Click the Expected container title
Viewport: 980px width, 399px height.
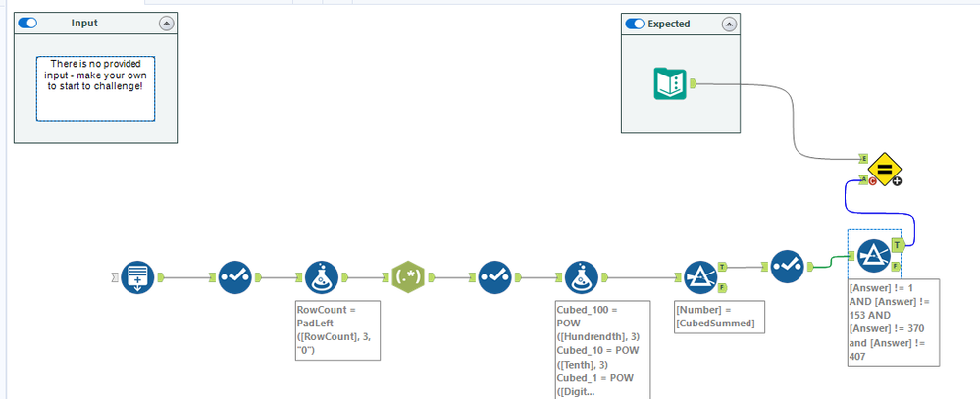[x=669, y=24]
